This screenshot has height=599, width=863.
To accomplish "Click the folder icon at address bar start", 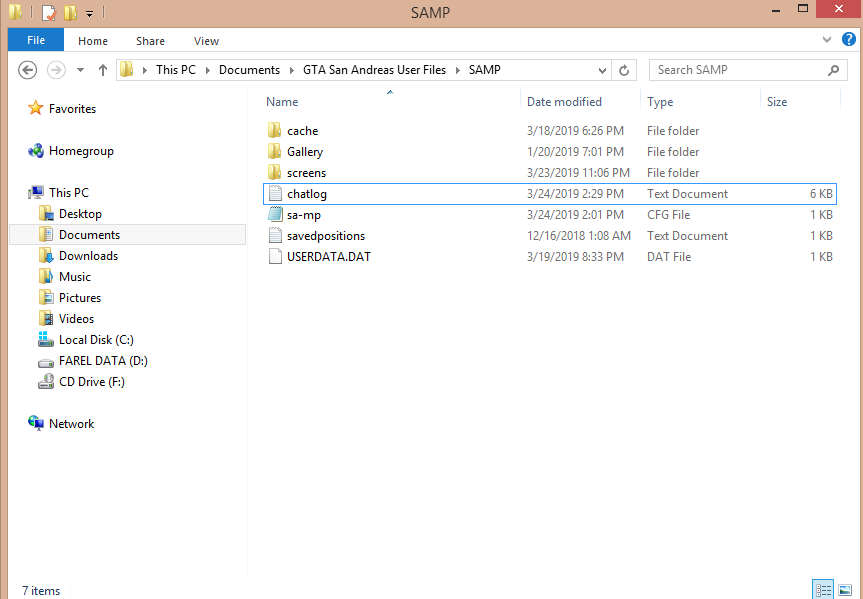I will click(127, 70).
